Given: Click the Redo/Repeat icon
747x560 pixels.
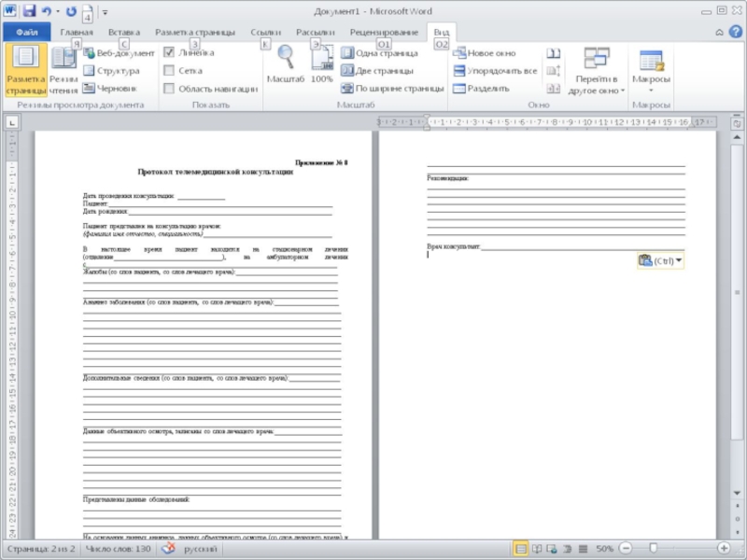Looking at the screenshot, I should 71,11.
